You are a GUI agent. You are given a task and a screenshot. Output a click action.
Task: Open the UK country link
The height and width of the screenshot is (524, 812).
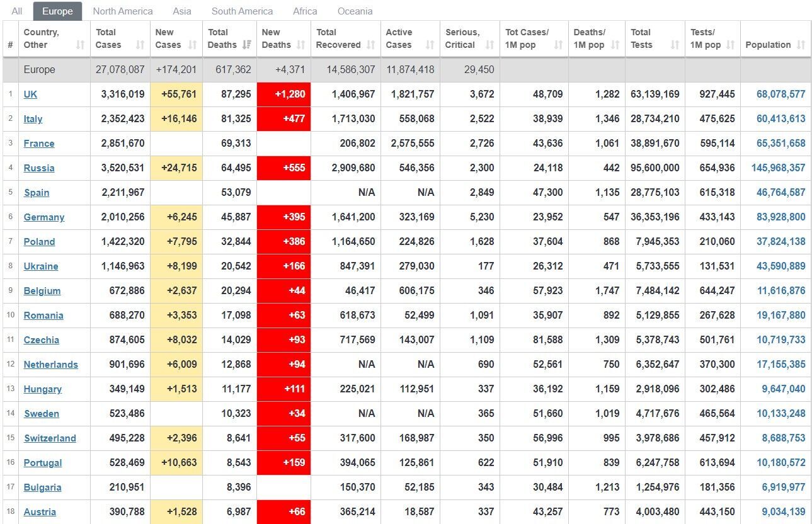pos(30,94)
